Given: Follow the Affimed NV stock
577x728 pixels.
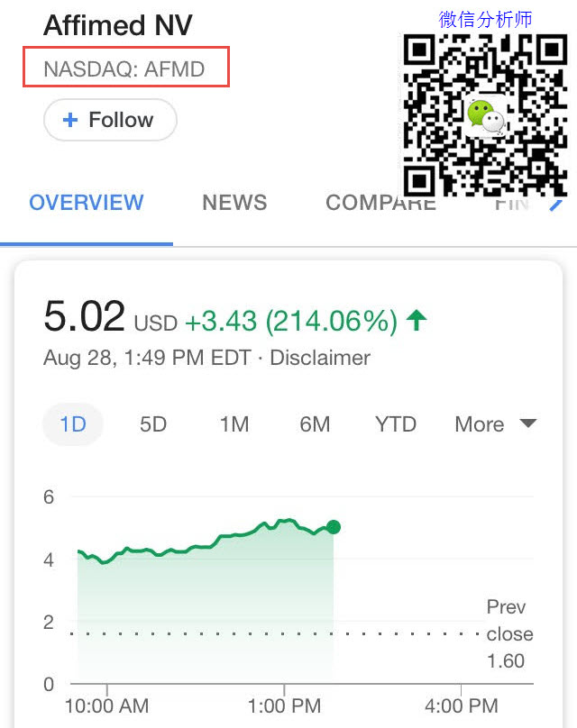Looking at the screenshot, I should point(110,120).
